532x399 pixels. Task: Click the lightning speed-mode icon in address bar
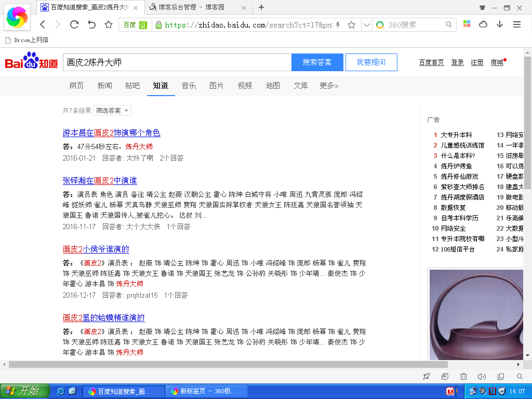point(338,25)
